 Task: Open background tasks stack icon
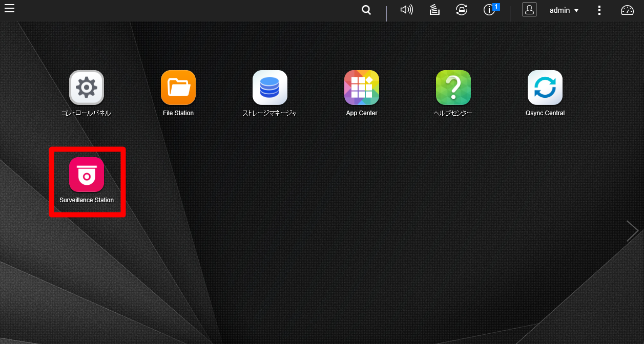click(434, 10)
